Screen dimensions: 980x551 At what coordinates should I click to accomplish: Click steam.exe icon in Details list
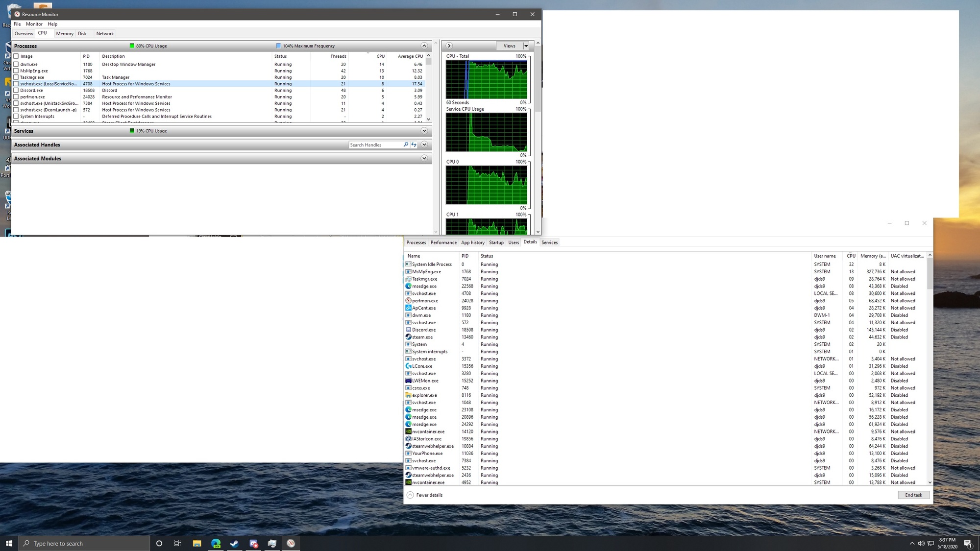408,337
